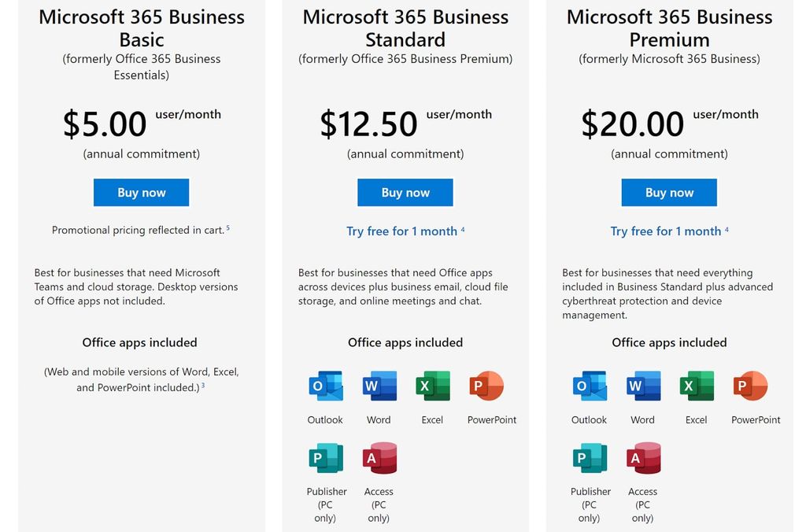Click the Outlook icon under Business Standard

(x=325, y=386)
